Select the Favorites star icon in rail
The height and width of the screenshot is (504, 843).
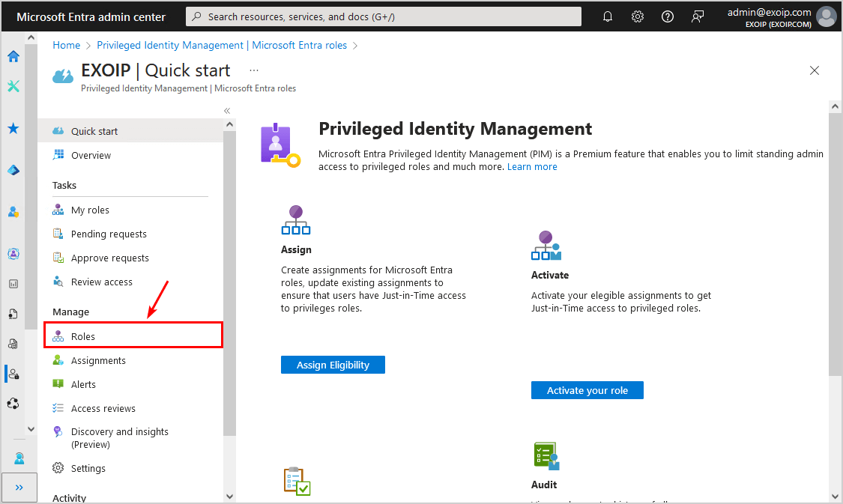[13, 129]
